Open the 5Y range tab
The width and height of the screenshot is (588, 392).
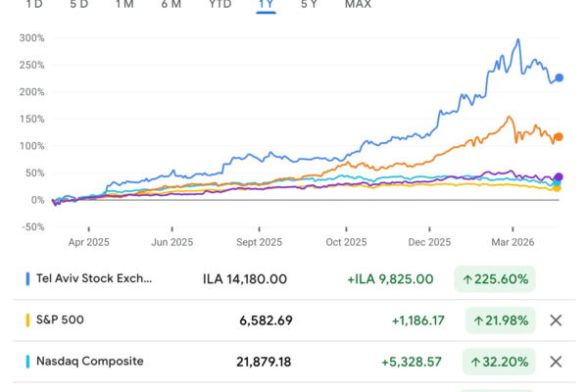click(x=309, y=5)
